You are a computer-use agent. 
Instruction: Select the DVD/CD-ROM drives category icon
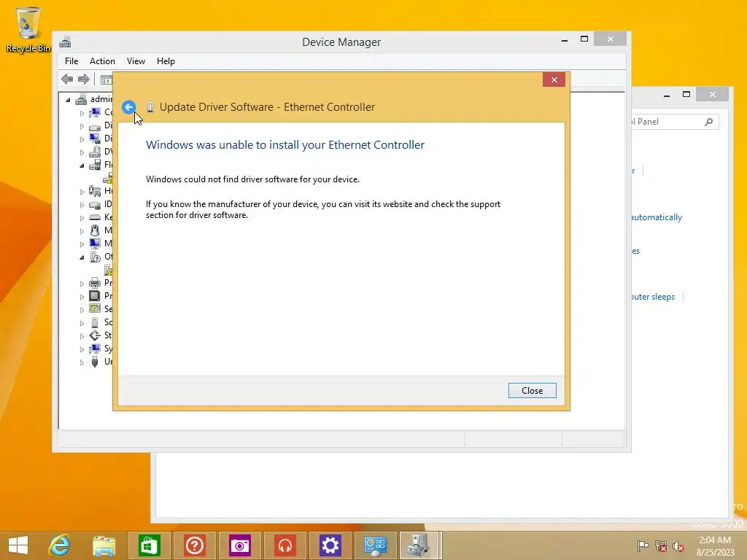pyautogui.click(x=95, y=152)
